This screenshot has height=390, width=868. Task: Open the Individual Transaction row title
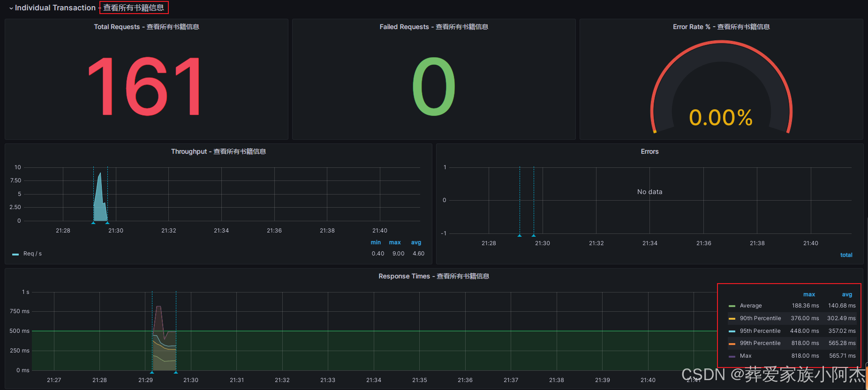(90, 8)
